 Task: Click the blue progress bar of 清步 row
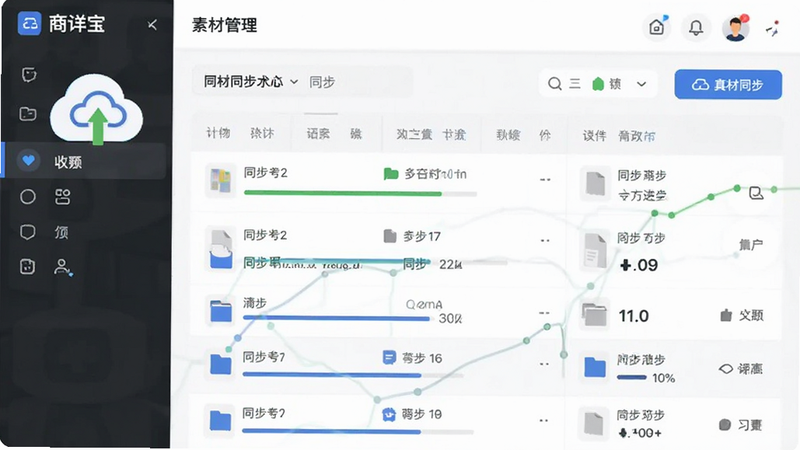[336, 318]
